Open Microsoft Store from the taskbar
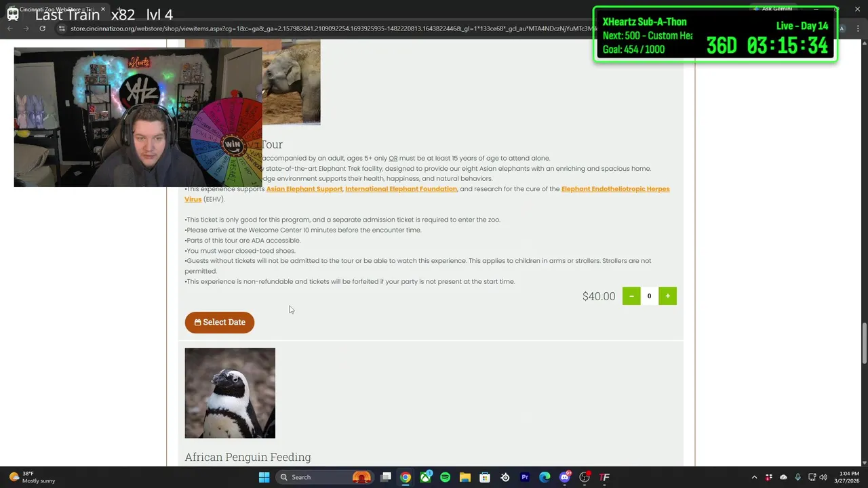Viewport: 868px width, 488px height. point(485,477)
